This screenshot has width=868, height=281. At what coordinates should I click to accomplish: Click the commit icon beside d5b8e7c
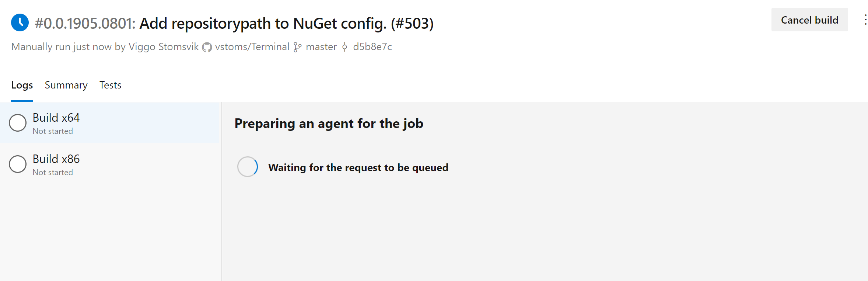tap(344, 47)
